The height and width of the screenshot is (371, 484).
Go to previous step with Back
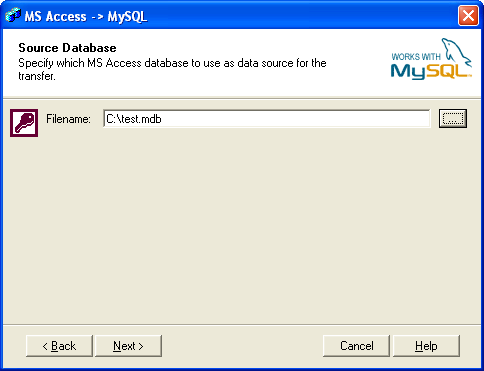(59, 346)
